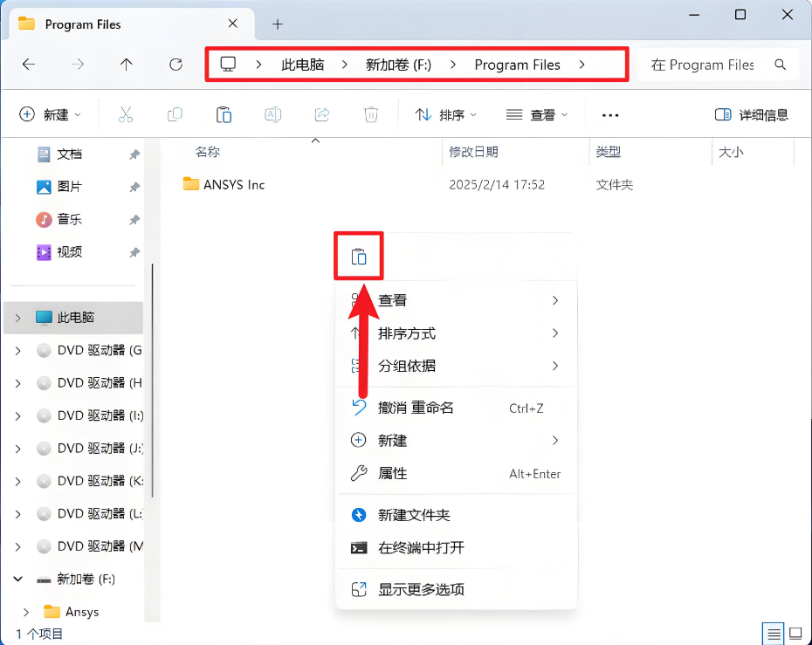
Task: Choose 撤消 重命名 in context menu
Action: coord(456,408)
